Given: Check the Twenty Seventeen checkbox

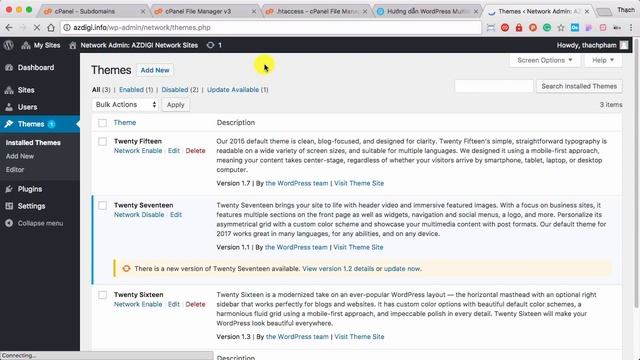Looking at the screenshot, I should (102, 206).
